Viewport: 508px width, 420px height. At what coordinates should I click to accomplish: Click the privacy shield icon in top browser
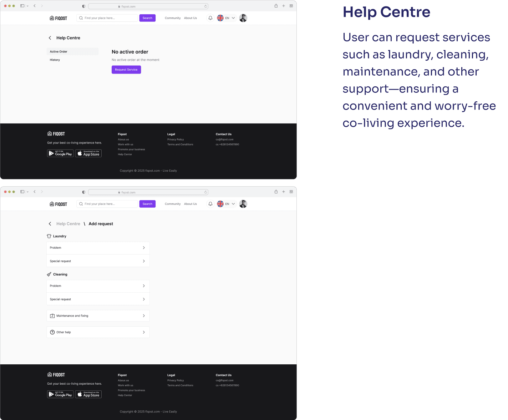84,6
